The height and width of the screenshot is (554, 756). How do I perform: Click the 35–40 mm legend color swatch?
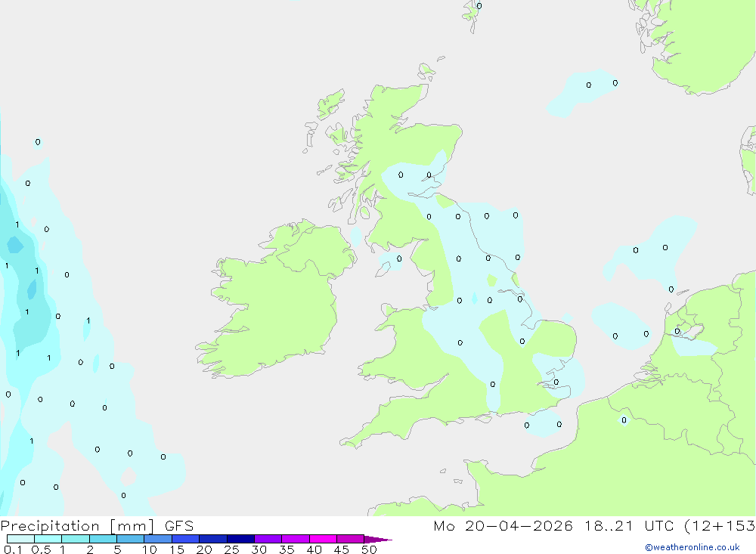pyautogui.click(x=296, y=539)
